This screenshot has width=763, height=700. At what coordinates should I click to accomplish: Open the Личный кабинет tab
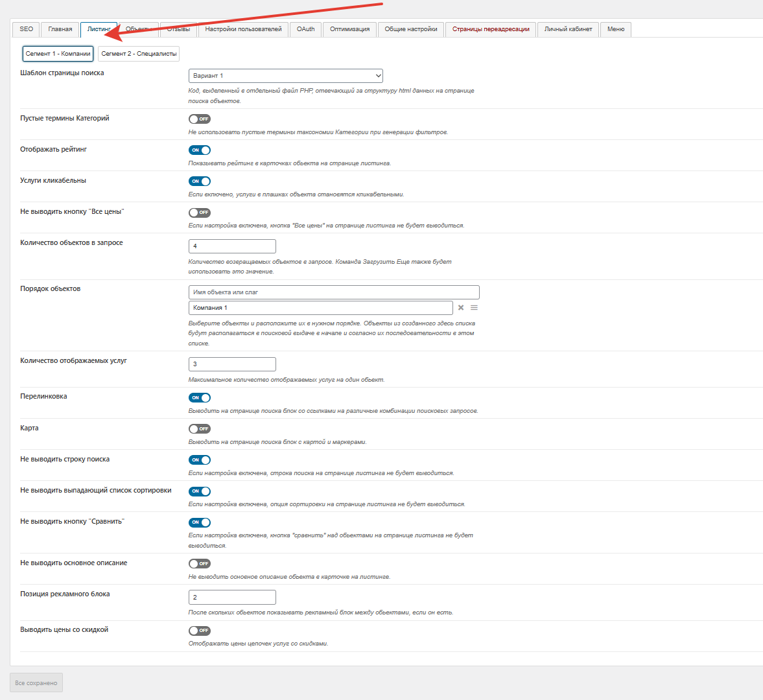568,29
